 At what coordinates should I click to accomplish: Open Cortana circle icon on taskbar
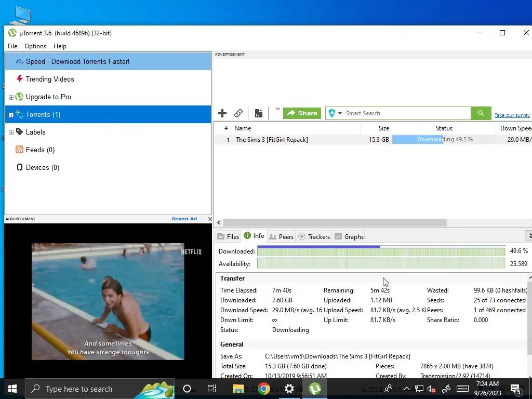tap(187, 389)
